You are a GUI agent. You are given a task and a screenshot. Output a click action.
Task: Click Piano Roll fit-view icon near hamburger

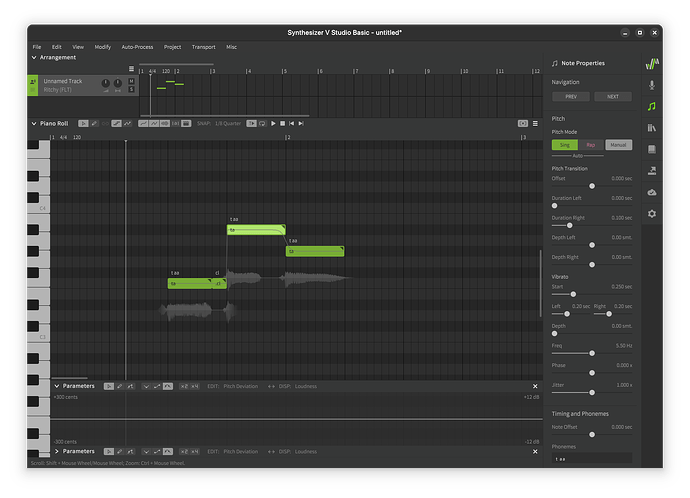[x=523, y=124]
